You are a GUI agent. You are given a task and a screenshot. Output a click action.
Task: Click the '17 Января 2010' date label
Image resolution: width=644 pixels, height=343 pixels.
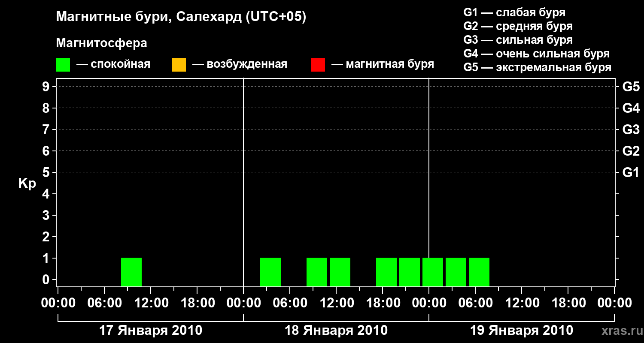point(151,331)
